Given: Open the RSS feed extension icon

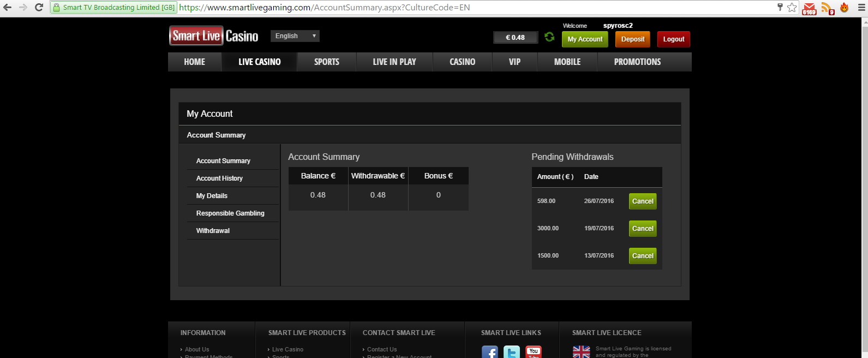Looking at the screenshot, I should tap(828, 8).
